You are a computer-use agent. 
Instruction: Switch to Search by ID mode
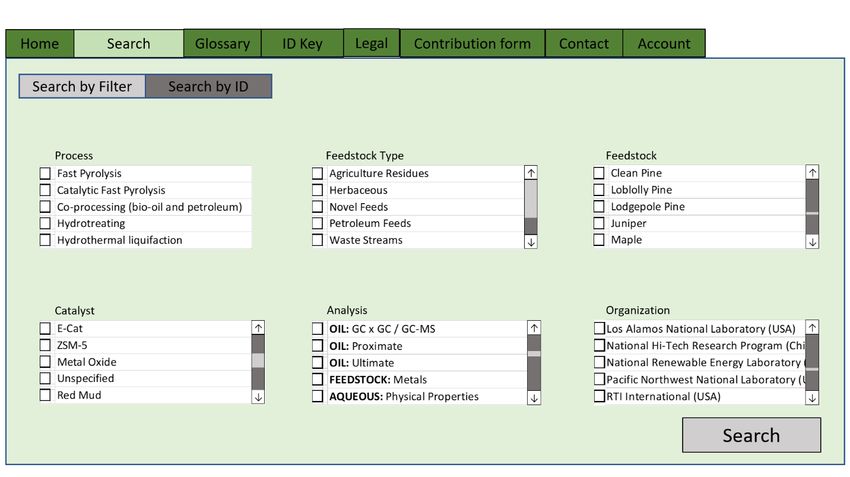(208, 86)
